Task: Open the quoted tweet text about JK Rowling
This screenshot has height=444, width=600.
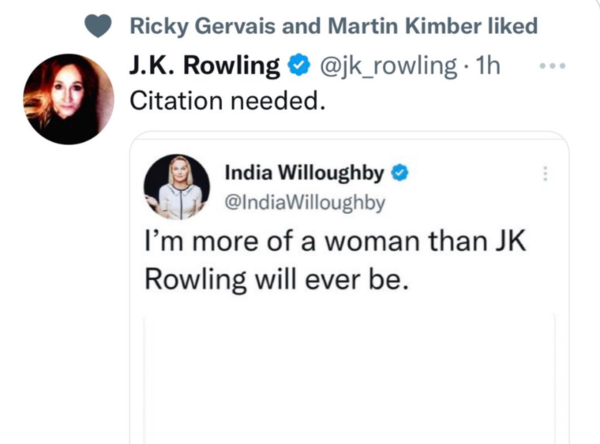Action: coord(335,260)
